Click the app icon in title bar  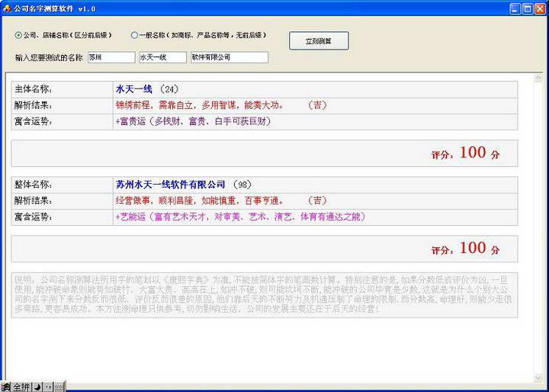[7, 8]
